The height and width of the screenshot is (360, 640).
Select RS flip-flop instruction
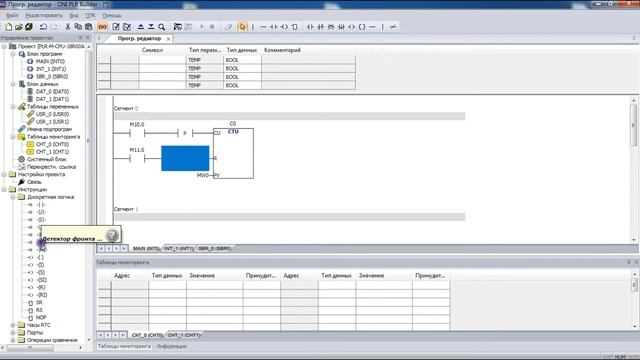[39, 310]
